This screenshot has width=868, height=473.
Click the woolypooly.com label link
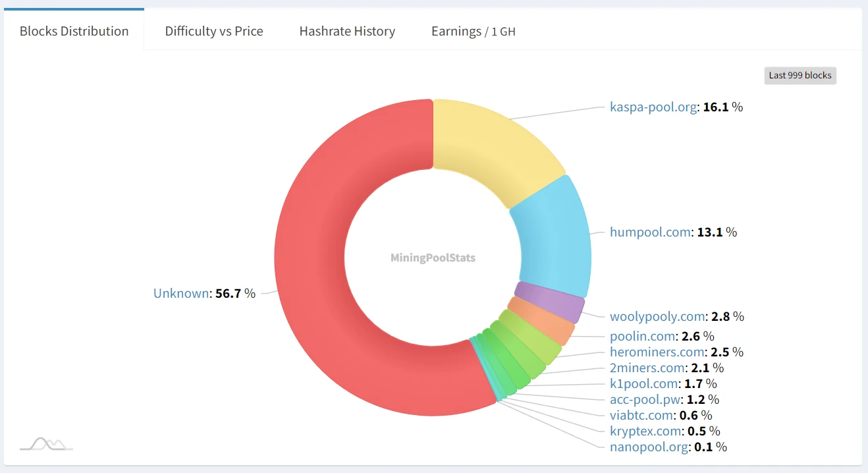click(657, 316)
